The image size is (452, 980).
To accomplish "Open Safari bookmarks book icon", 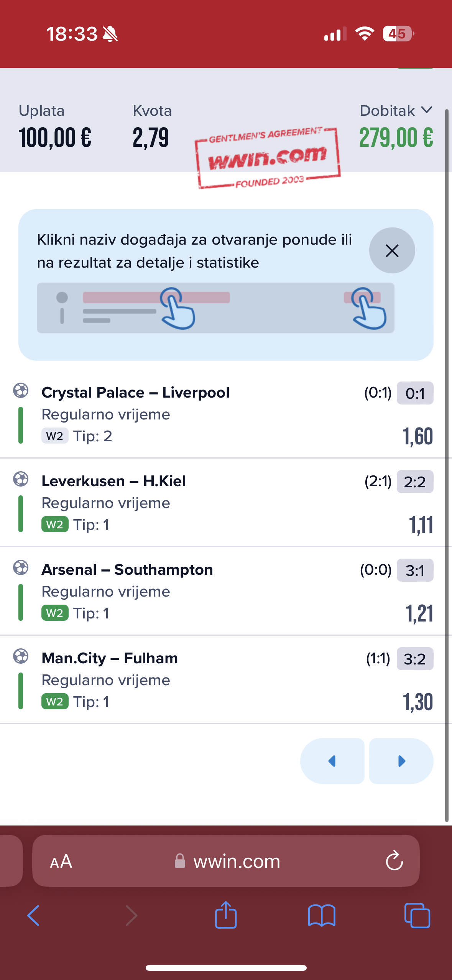I will coord(322,916).
